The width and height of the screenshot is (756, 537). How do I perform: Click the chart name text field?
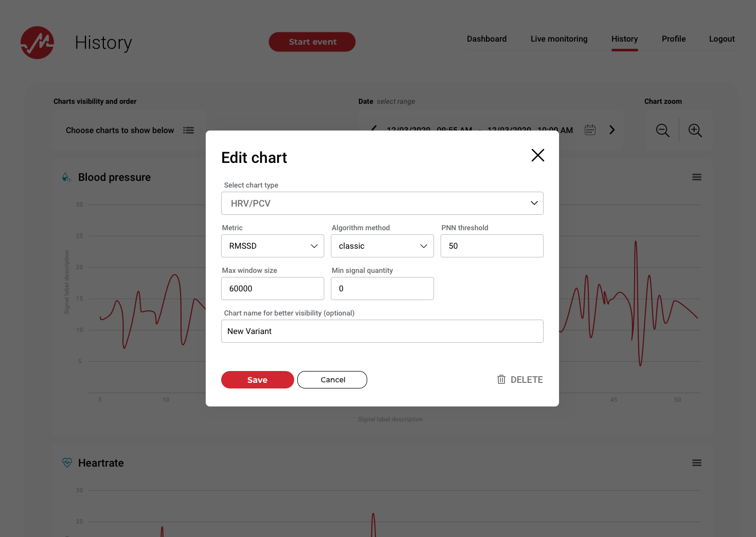point(382,331)
